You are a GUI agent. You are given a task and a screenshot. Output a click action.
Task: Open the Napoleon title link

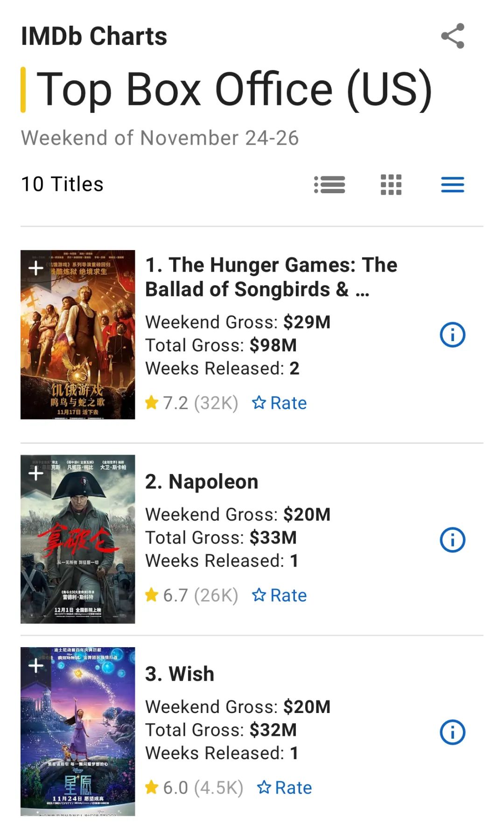202,482
